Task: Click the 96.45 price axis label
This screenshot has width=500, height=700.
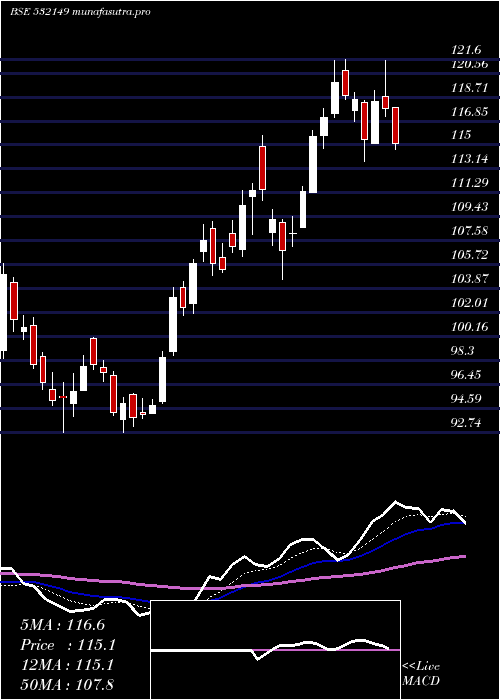Action: coord(466,375)
